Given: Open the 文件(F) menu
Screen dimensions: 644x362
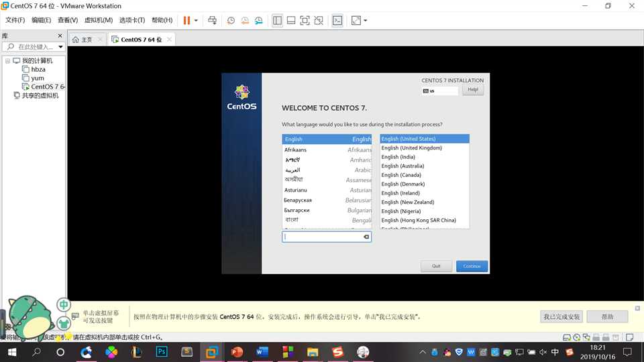Looking at the screenshot, I should (15, 20).
